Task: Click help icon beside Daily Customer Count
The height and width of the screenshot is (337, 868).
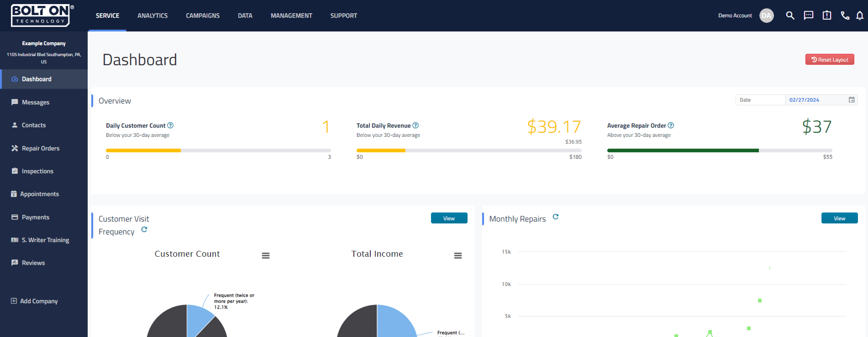Action: click(x=171, y=126)
